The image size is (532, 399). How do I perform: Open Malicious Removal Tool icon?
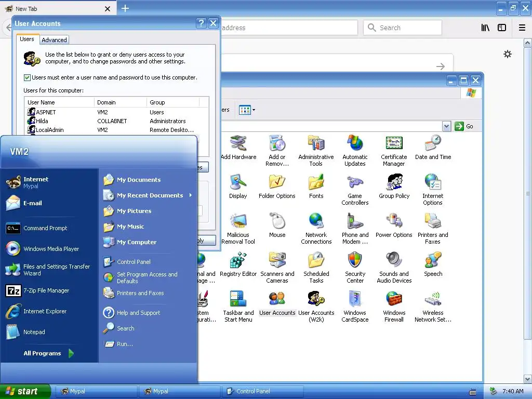tap(238, 229)
